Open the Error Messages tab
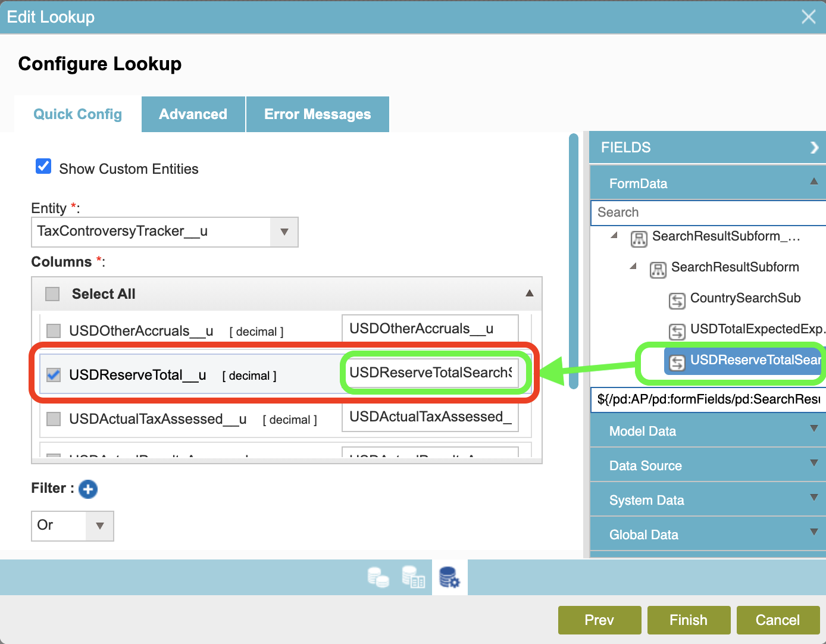The width and height of the screenshot is (826, 644). click(x=317, y=114)
